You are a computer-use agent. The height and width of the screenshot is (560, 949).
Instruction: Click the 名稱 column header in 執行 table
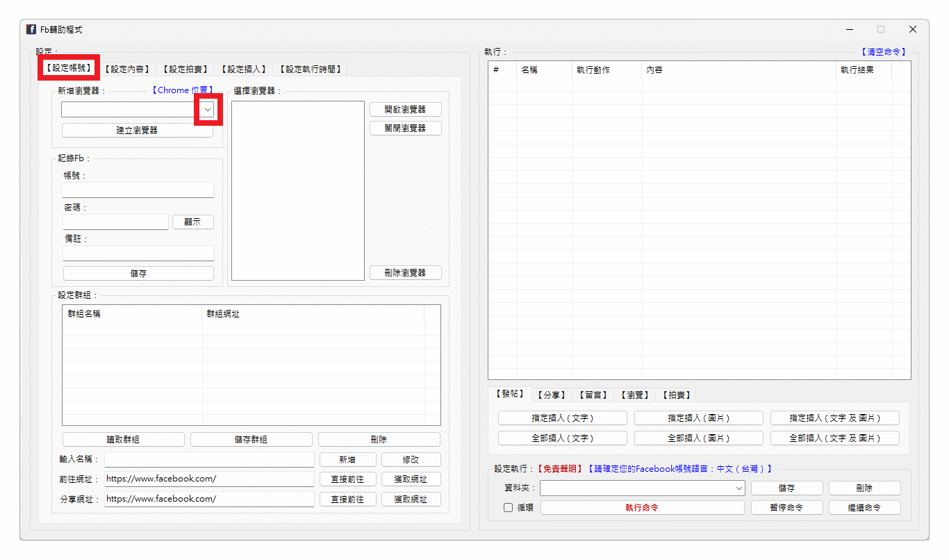545,70
